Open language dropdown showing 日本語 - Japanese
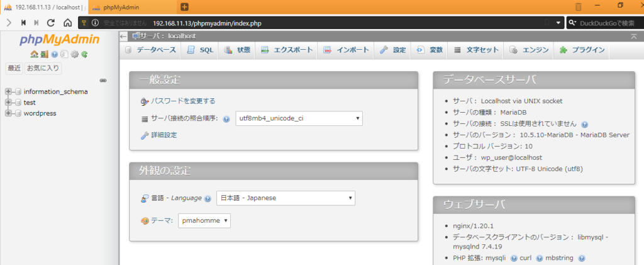The width and height of the screenshot is (644, 265). pos(286,198)
